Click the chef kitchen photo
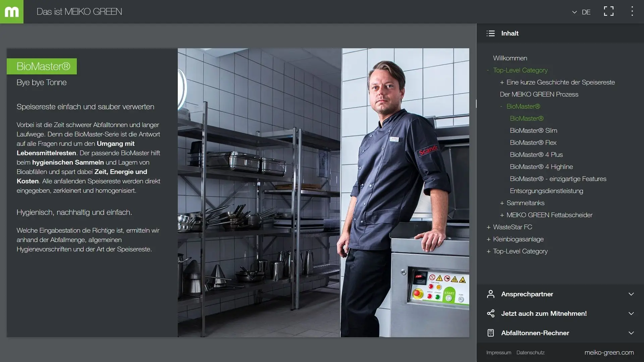The image size is (644, 362). 323,193
